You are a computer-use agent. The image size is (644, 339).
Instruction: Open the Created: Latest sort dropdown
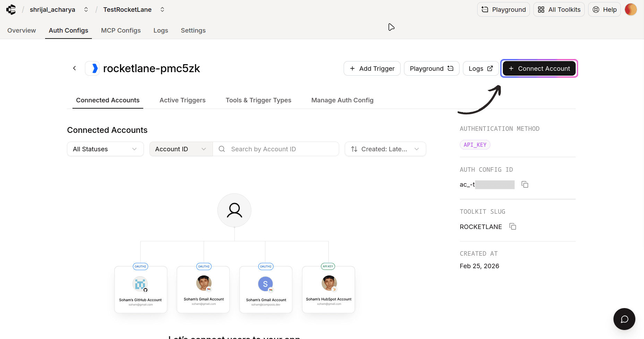385,149
